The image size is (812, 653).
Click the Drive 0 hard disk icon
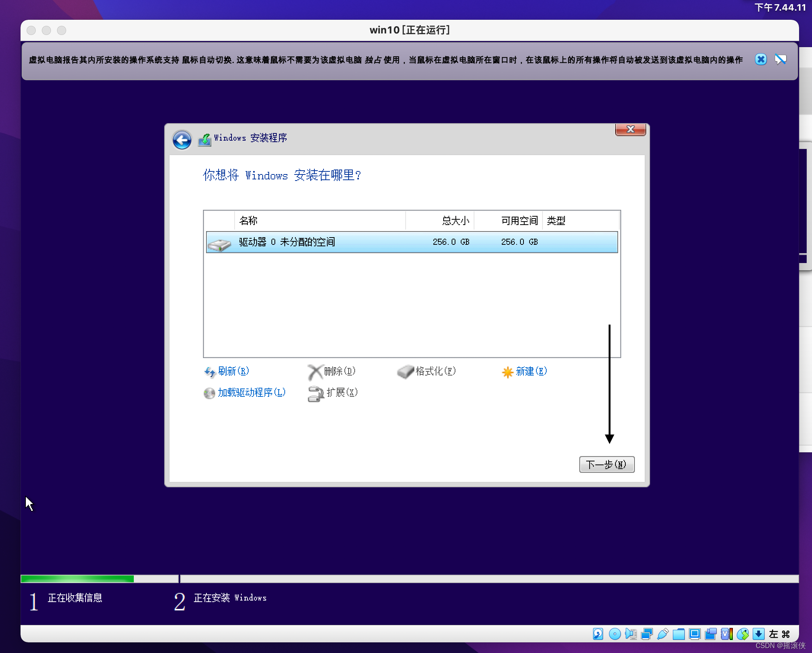tap(219, 244)
